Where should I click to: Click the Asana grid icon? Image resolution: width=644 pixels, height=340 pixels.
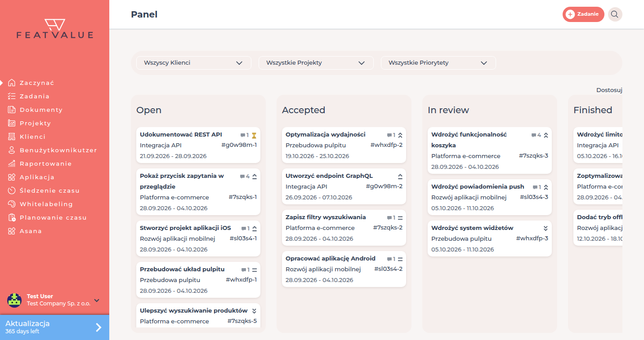pos(12,231)
